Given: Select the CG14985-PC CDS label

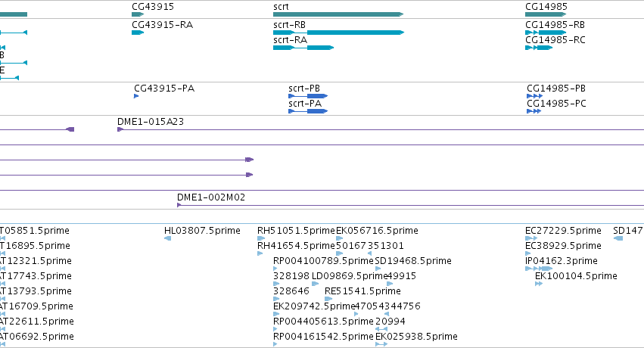Looking at the screenshot, I should pos(556,104).
